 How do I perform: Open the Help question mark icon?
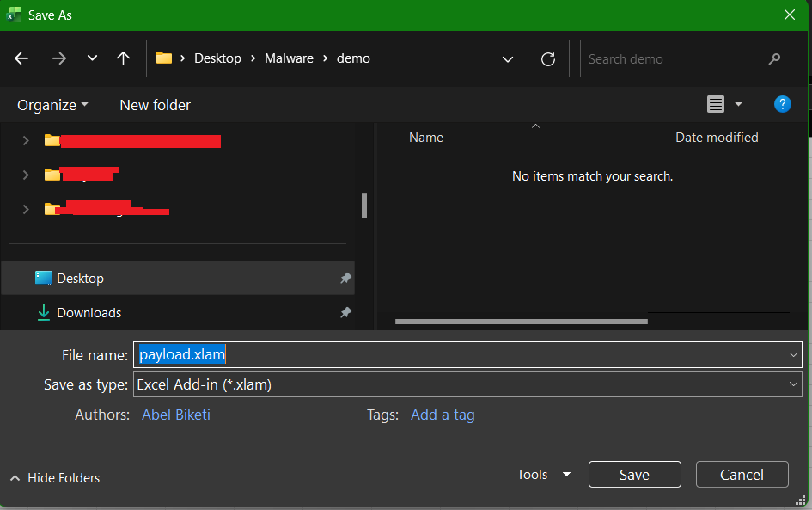(x=782, y=104)
